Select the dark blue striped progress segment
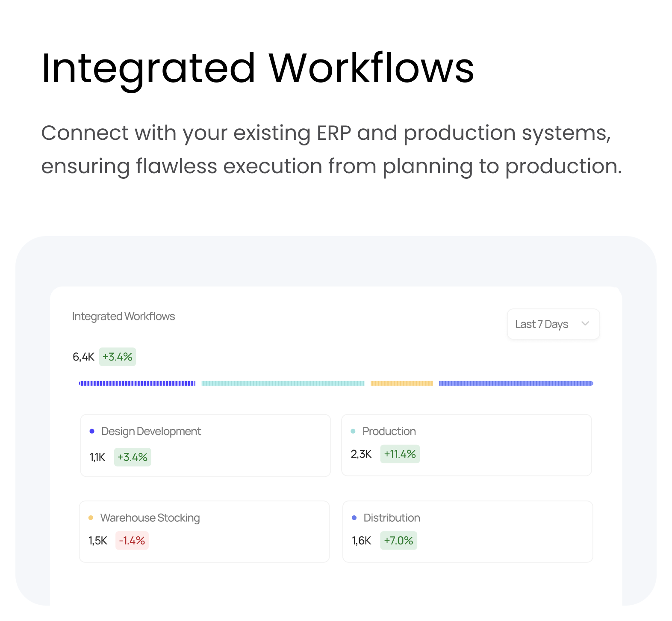Viewport: 672px width, 621px height. click(x=137, y=383)
